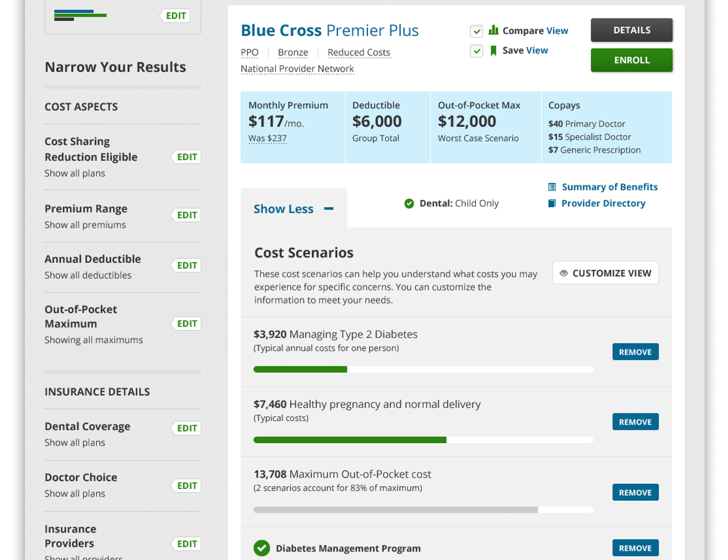This screenshot has height=560, width=728.
Task: Click the $117/mo. Monthly Premium value
Action: point(276,122)
